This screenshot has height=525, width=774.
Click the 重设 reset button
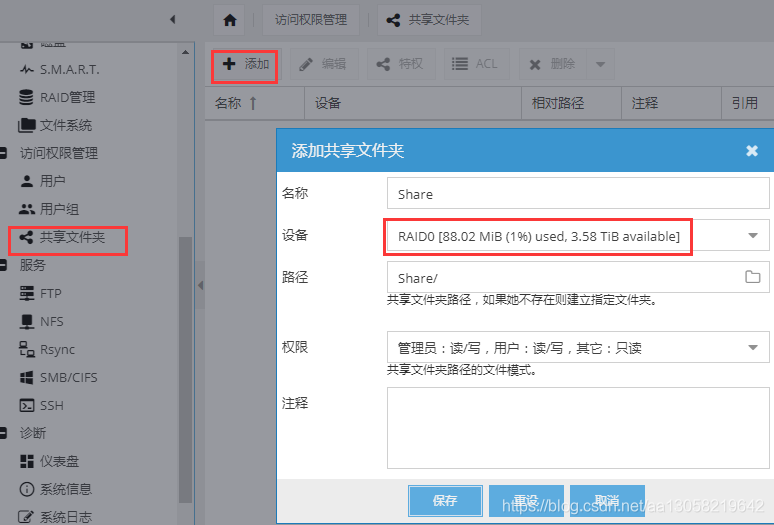click(526, 500)
